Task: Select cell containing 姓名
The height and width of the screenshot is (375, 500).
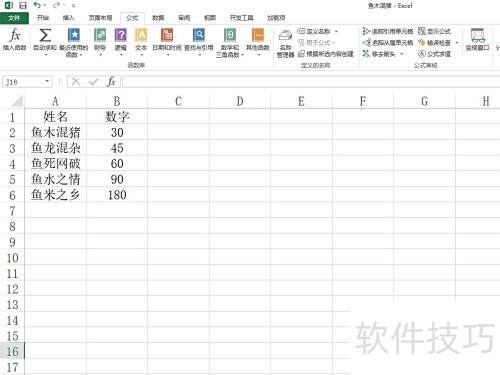Action: [55, 116]
